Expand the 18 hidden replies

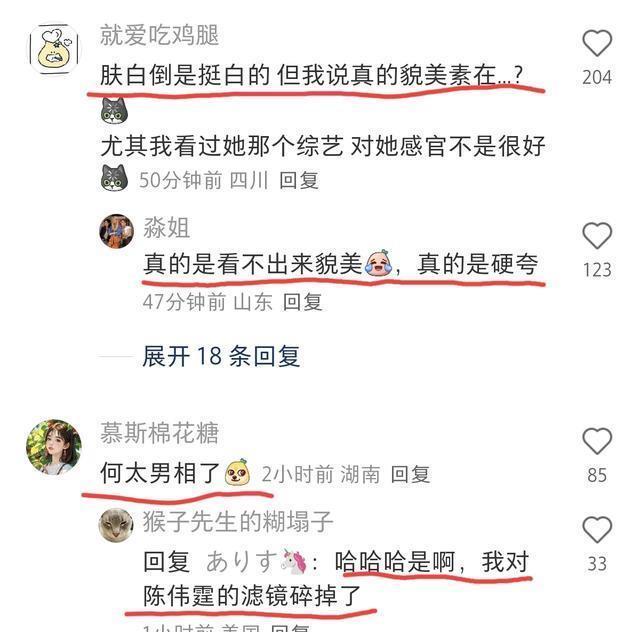pyautogui.click(x=221, y=356)
